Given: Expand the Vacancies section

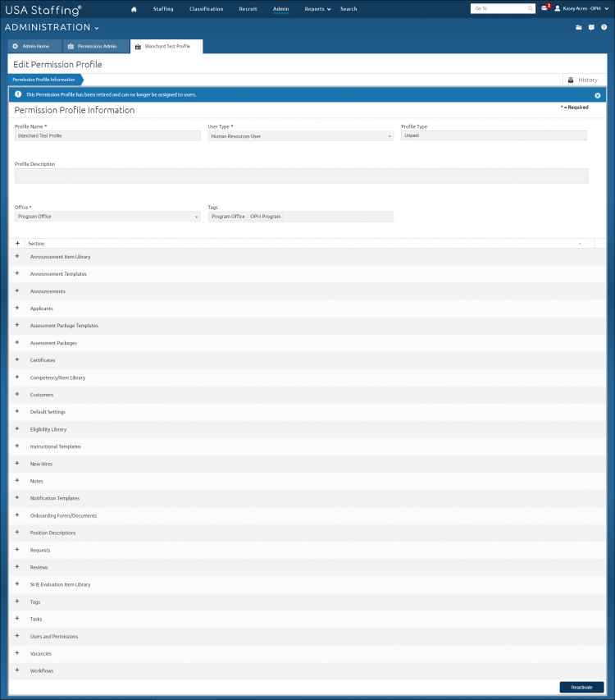Looking at the screenshot, I should (x=17, y=653).
